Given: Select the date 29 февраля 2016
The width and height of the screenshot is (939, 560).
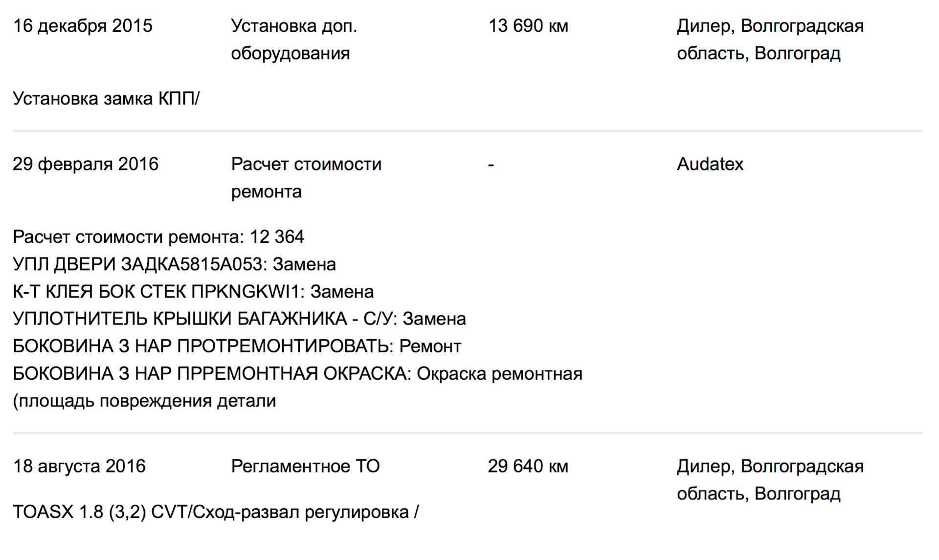Looking at the screenshot, I should 86,164.
